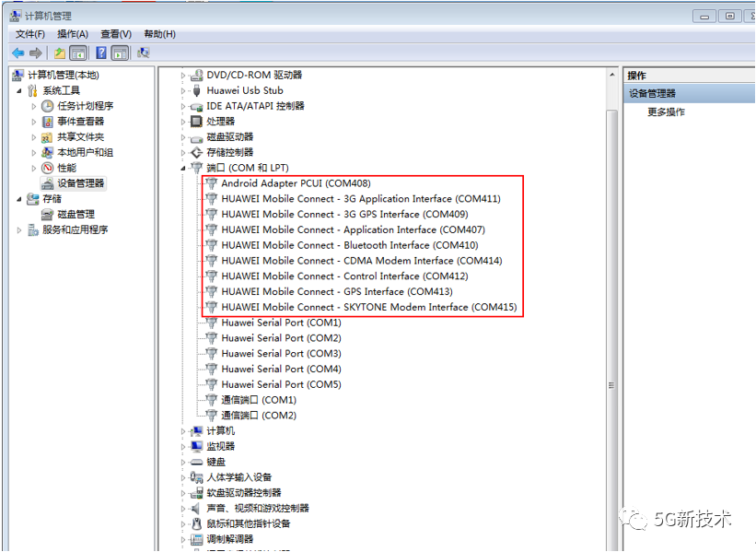Select IDE ATA/ATAPI 控制器 category
The width and height of the screenshot is (756, 552).
coord(255,106)
